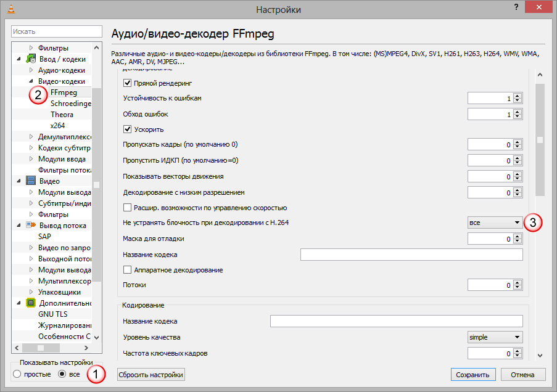557x392 pixels.
Task: Expand the Упаковщики tree node
Action: tap(31, 292)
